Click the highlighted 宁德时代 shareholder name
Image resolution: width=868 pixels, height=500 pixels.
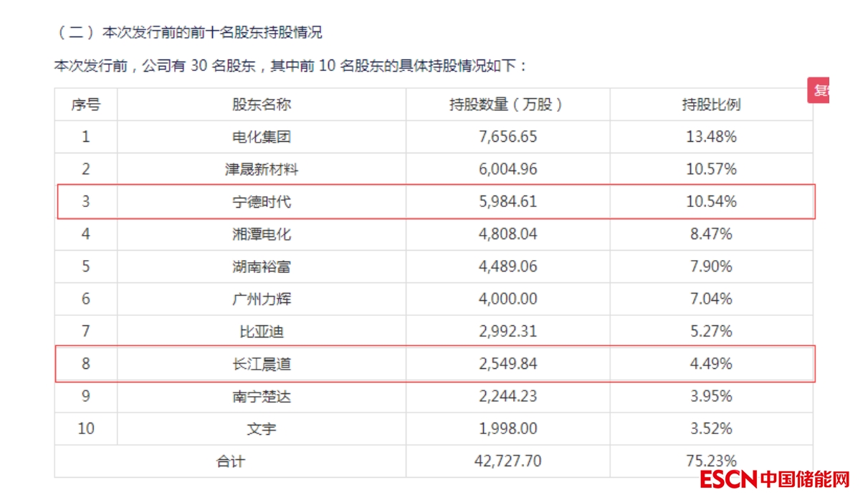pos(262,202)
